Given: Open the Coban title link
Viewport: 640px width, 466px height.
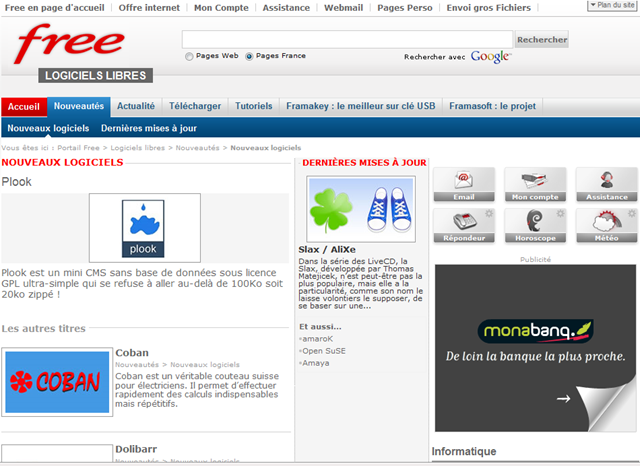Looking at the screenshot, I should pos(132,353).
